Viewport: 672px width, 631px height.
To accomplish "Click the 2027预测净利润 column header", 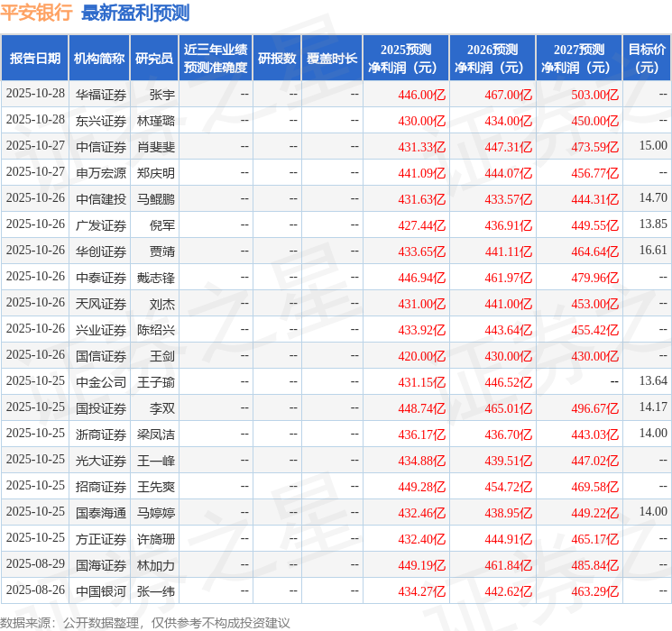I will [x=579, y=59].
